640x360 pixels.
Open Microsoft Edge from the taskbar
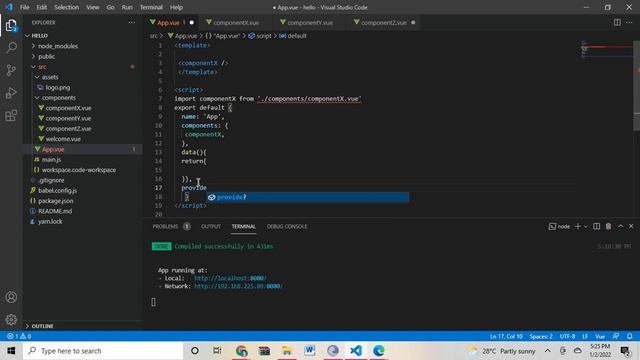[x=379, y=351]
